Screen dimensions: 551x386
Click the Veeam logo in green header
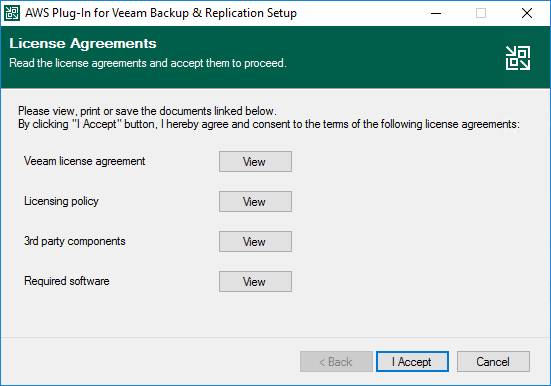[518, 58]
